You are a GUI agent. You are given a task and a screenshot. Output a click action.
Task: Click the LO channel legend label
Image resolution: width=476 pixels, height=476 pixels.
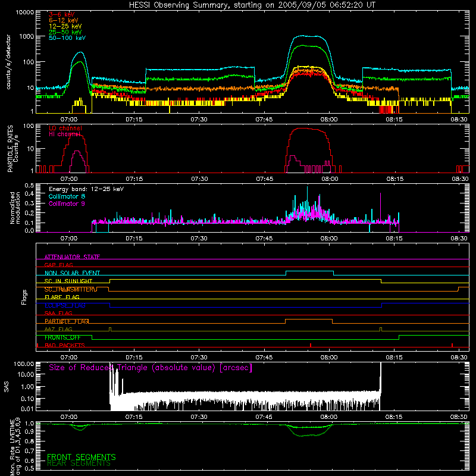[x=65, y=128]
